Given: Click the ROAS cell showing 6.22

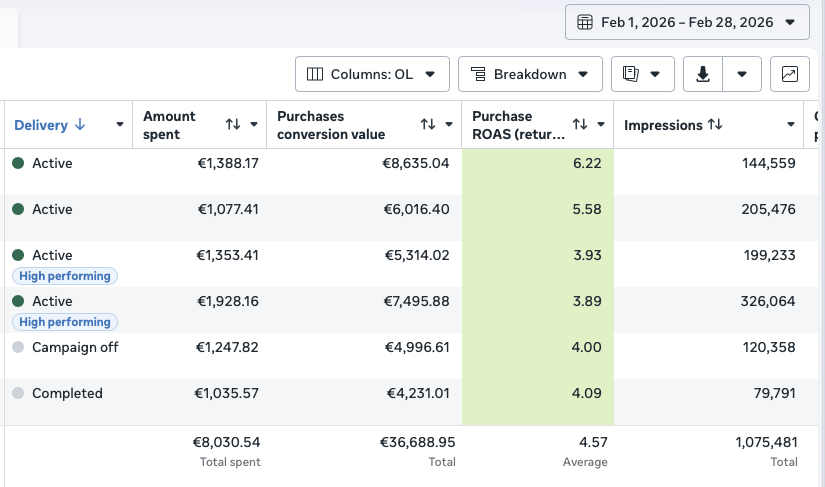Looking at the screenshot, I should click(x=538, y=163).
